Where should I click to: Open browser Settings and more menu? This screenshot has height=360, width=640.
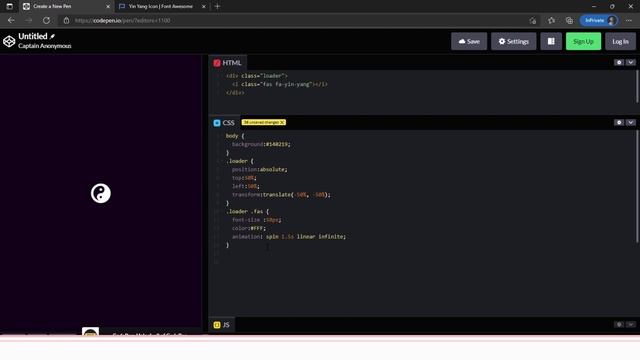click(x=629, y=20)
